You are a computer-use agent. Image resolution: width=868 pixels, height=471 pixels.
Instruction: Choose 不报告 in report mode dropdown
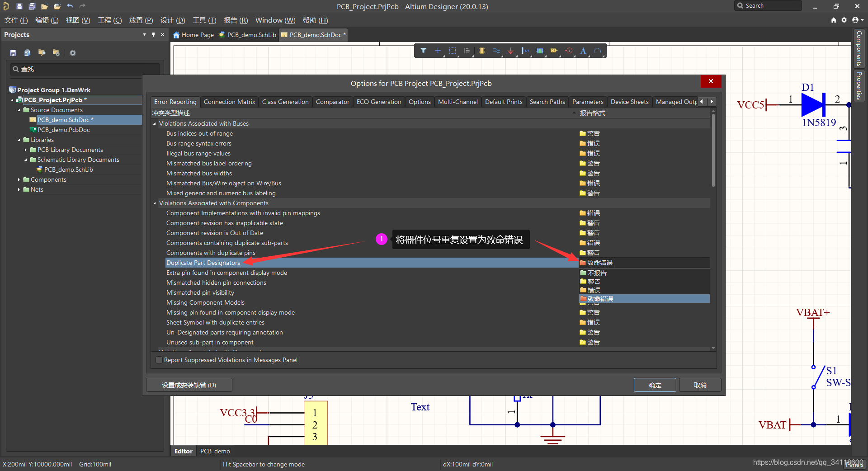[x=644, y=273]
